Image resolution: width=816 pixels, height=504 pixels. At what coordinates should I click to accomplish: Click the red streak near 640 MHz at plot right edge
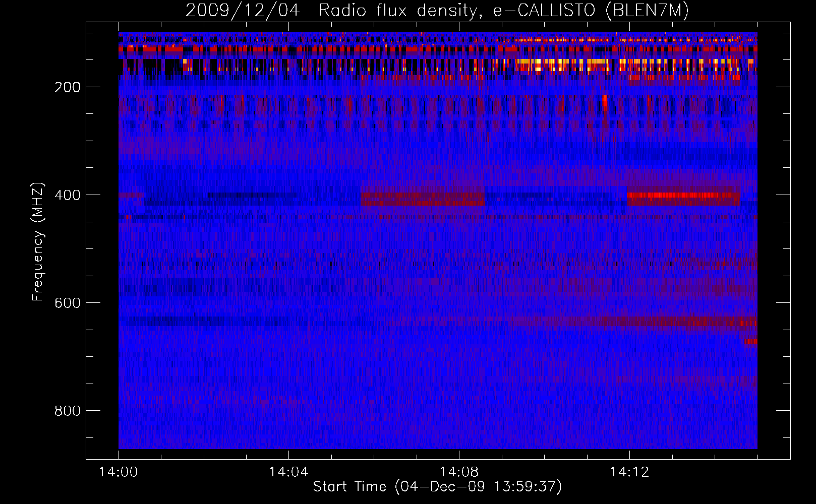[x=706, y=322]
